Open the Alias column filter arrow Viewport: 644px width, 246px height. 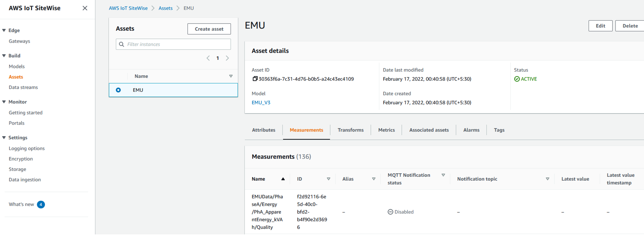(374, 179)
